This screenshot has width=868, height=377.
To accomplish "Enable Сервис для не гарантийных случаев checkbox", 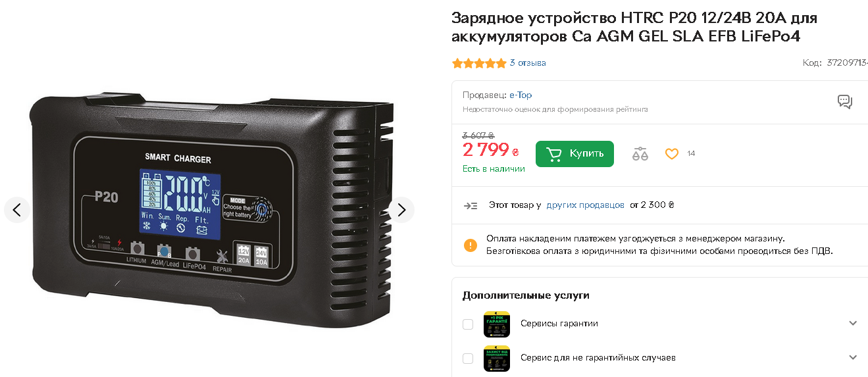I will (468, 359).
